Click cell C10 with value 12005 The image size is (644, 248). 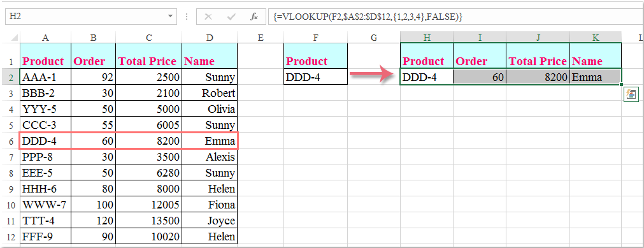(x=148, y=205)
